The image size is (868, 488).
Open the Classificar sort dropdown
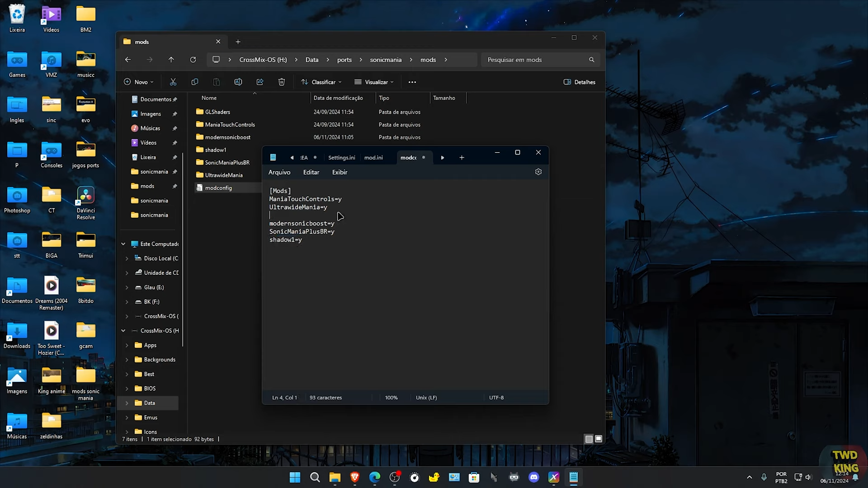[x=321, y=82]
